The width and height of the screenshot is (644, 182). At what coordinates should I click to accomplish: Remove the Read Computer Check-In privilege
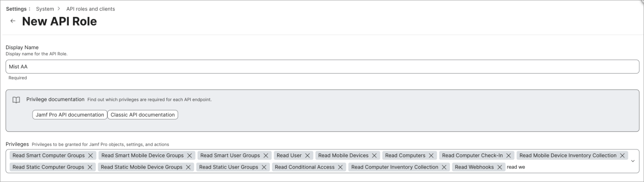[509, 156]
